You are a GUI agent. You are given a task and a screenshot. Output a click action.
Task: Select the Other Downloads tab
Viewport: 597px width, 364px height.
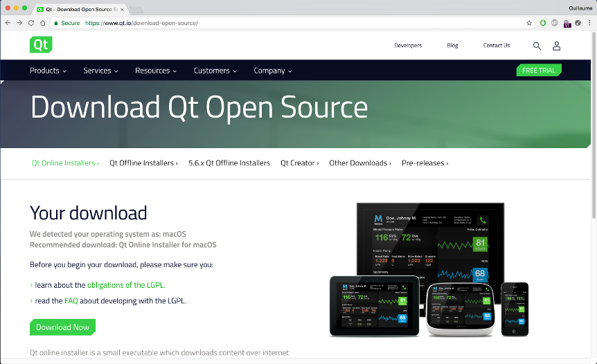tap(360, 163)
